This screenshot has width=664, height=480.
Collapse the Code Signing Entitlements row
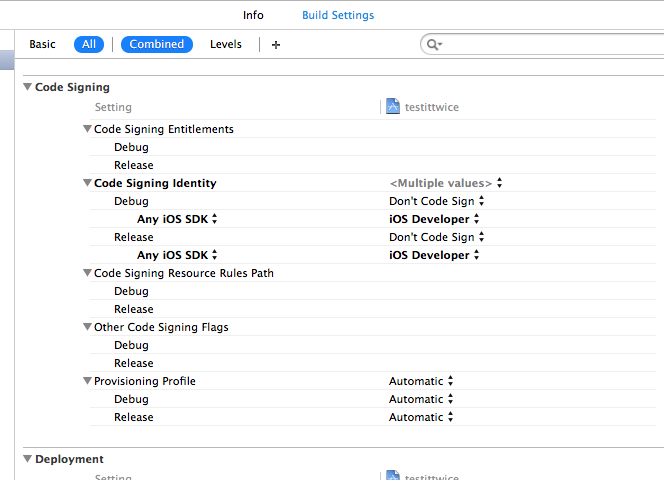pyautogui.click(x=87, y=129)
